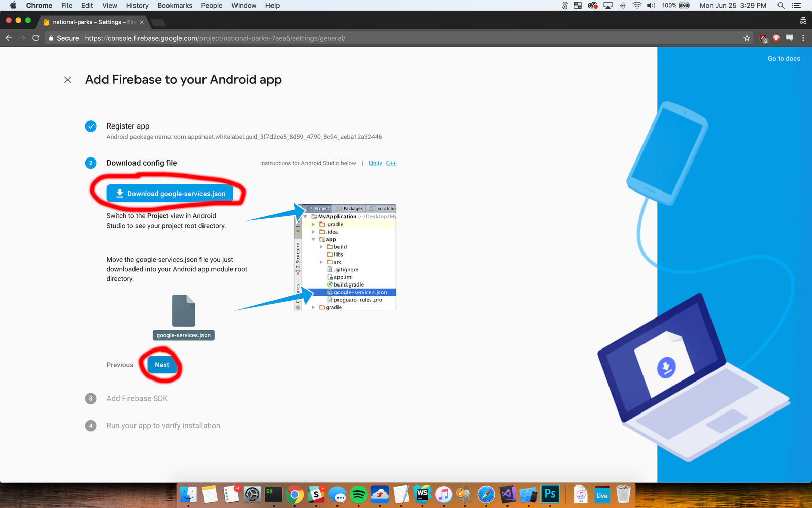This screenshot has width=812, height=508.
Task: Select the completed Register app step
Action: click(x=128, y=126)
